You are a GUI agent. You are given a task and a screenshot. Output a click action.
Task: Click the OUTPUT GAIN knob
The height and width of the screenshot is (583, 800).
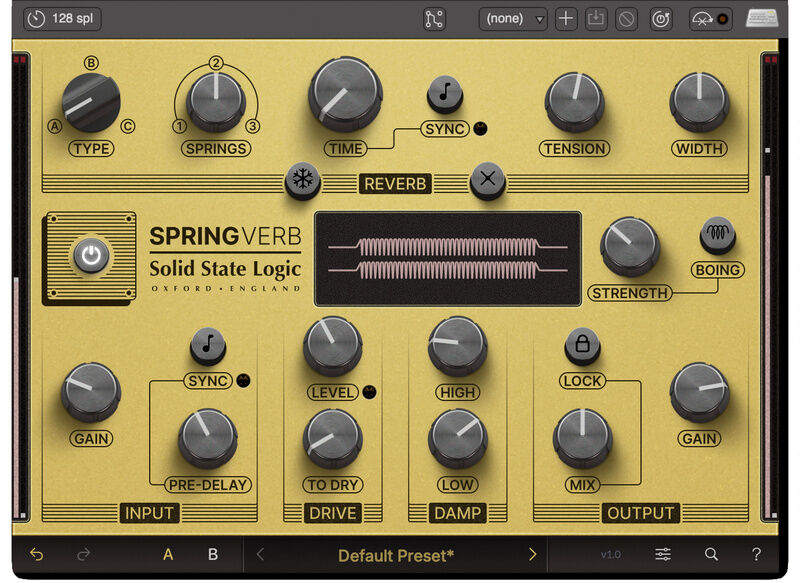pos(699,392)
